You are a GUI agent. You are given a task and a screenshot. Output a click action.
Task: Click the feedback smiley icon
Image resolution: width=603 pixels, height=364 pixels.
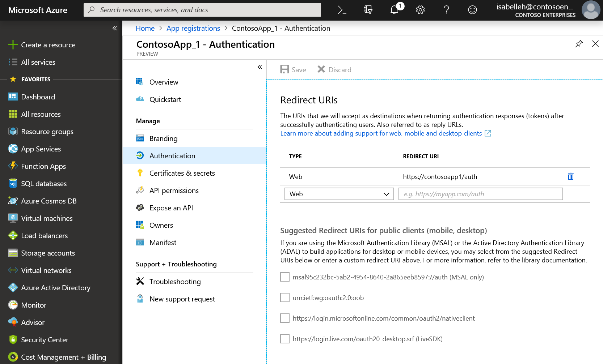(x=472, y=10)
